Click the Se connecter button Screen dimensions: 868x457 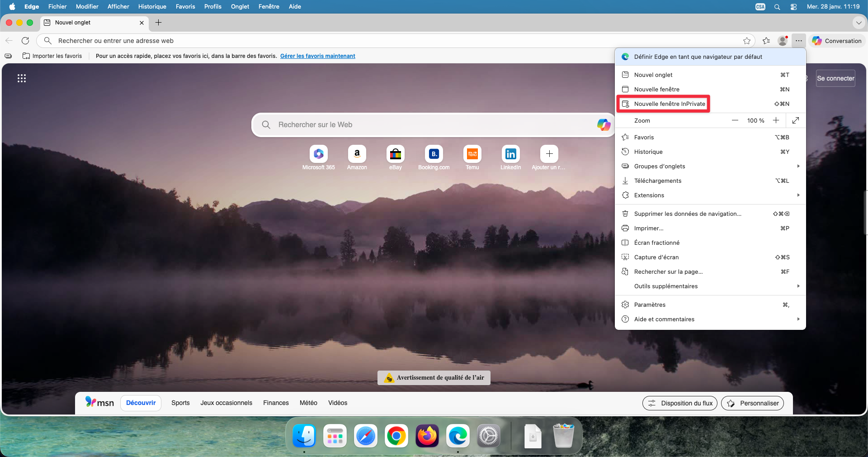click(835, 78)
